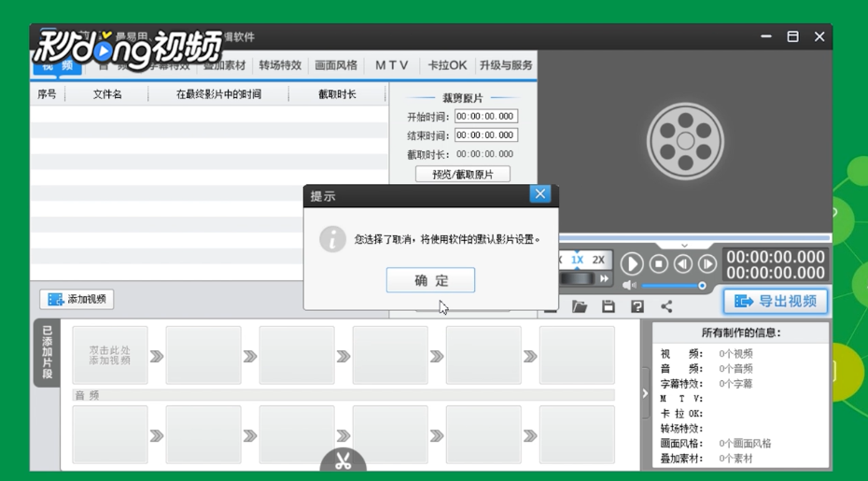This screenshot has height=481, width=868.
Task: Open help via question mark icon
Action: (x=637, y=306)
